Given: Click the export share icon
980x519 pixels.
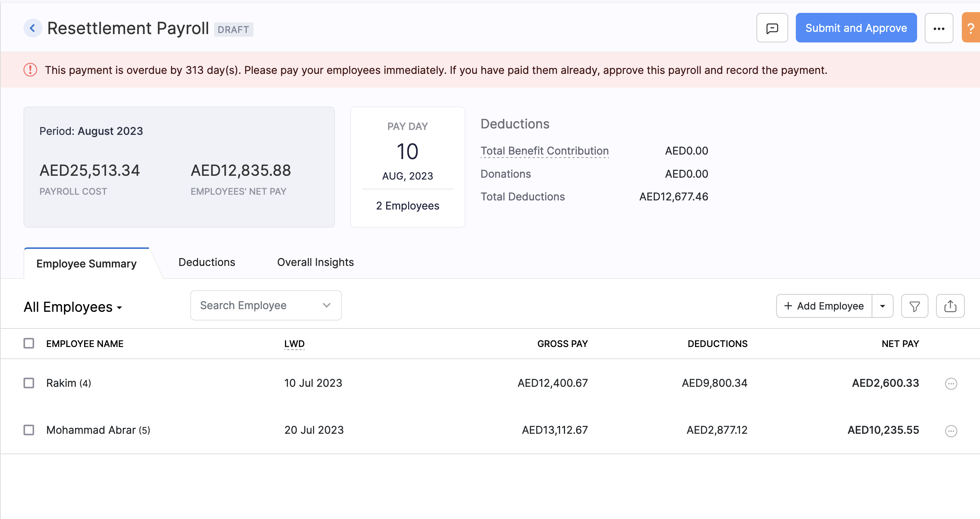Looking at the screenshot, I should (x=950, y=306).
